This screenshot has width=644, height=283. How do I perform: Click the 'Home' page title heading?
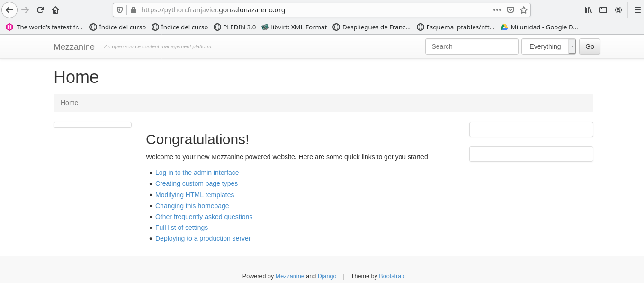tap(76, 77)
